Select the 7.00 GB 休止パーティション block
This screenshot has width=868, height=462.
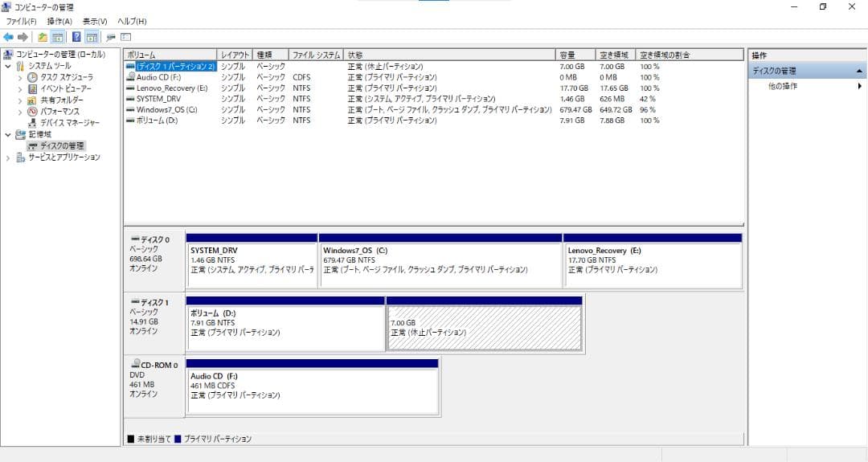click(485, 324)
